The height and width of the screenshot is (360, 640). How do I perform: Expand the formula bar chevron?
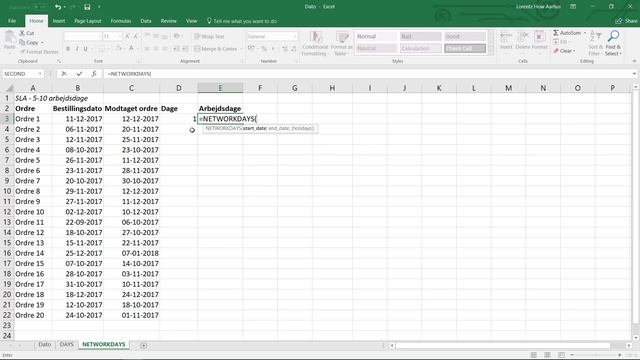point(634,74)
